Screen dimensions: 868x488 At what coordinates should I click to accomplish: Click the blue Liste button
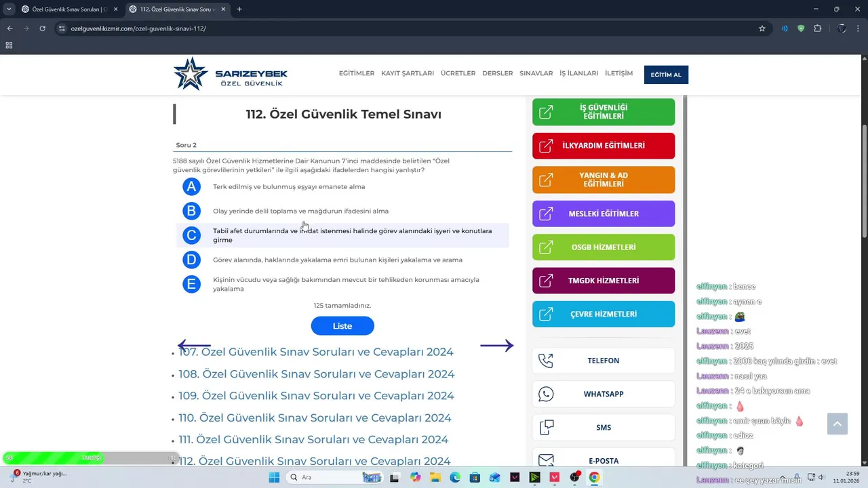click(342, 326)
